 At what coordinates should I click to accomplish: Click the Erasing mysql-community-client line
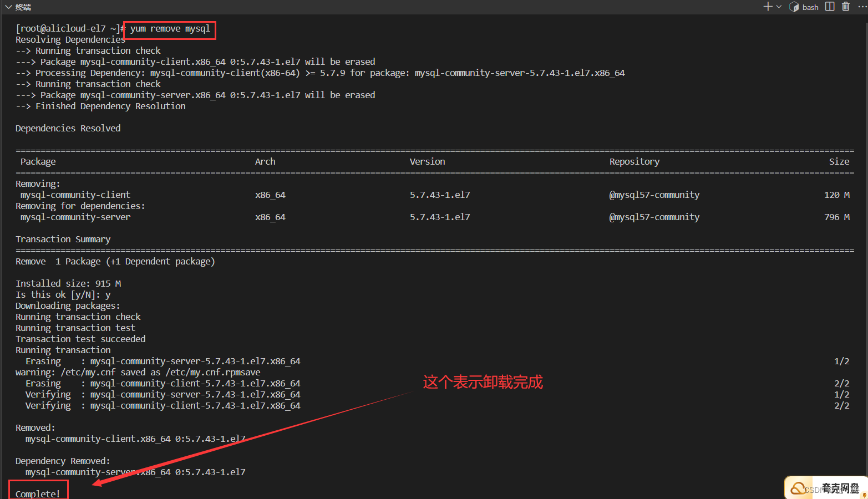pyautogui.click(x=163, y=384)
